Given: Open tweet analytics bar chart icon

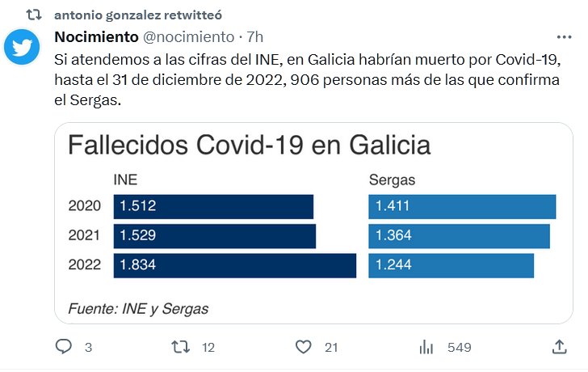Looking at the screenshot, I should click(426, 347).
